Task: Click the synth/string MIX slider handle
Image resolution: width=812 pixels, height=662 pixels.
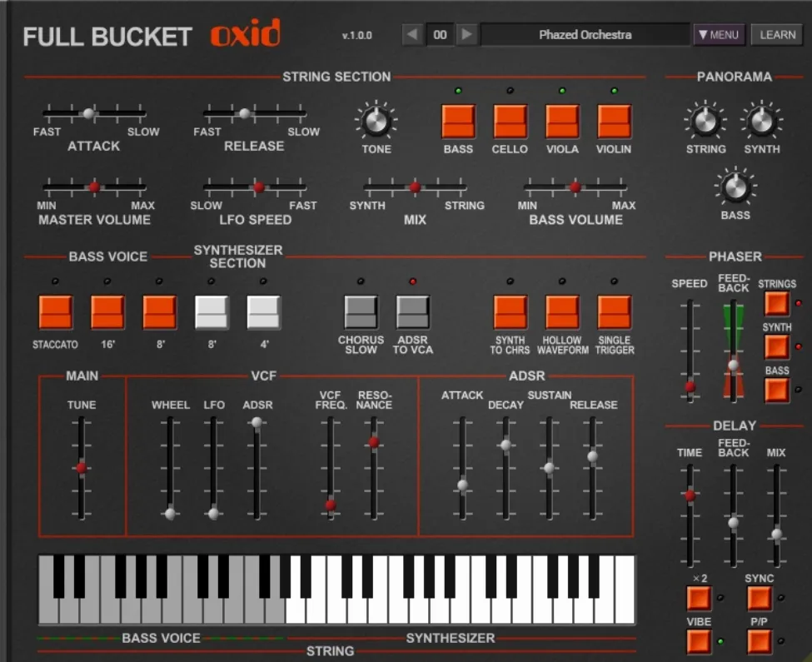Action: pos(415,187)
